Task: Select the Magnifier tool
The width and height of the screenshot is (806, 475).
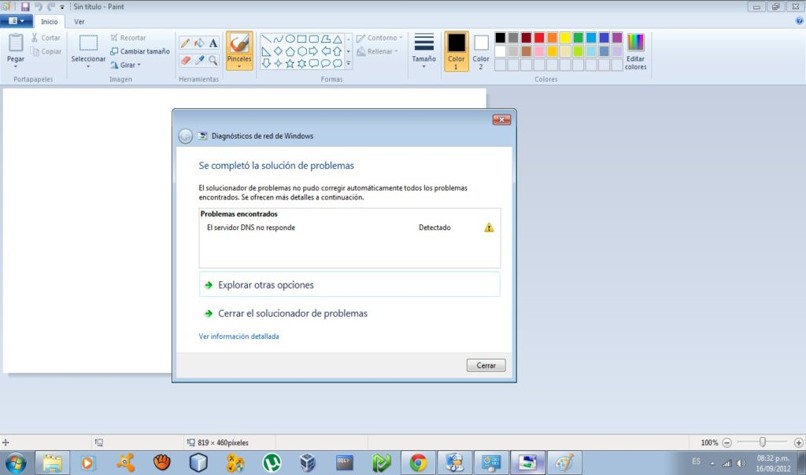Action: pos(213,60)
